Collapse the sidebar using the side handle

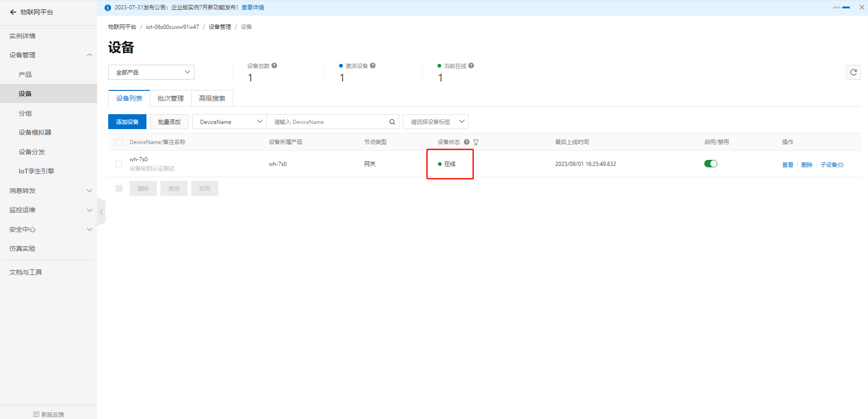[101, 212]
